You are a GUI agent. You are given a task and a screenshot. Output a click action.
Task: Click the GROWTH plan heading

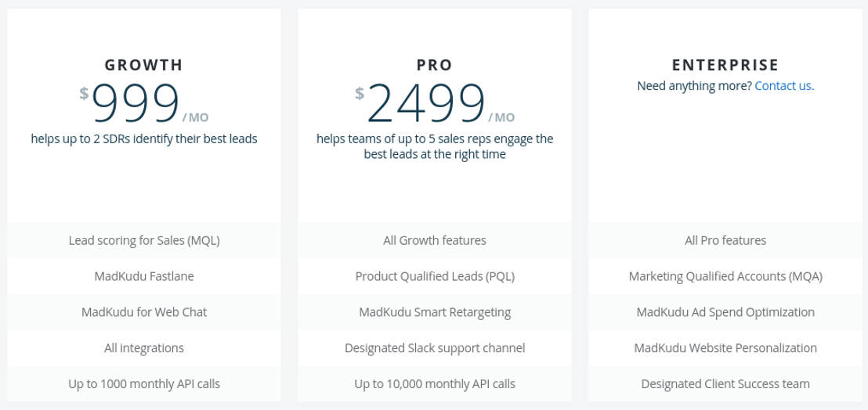pos(144,65)
